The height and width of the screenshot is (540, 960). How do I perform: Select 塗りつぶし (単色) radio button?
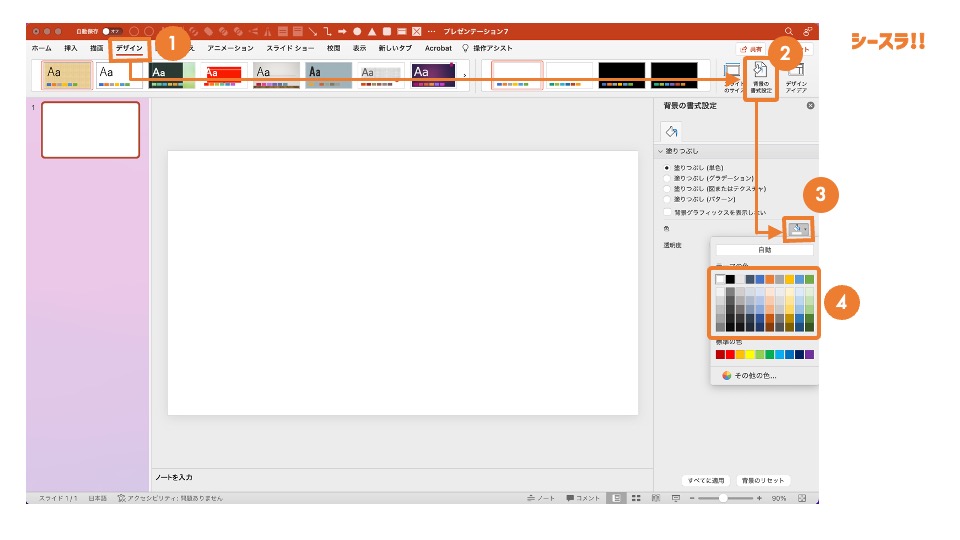coord(667,167)
